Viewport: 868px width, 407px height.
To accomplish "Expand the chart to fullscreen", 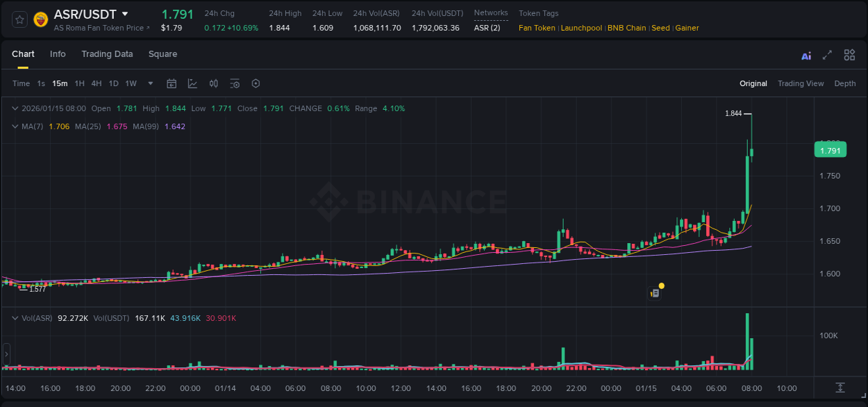I will pyautogui.click(x=826, y=54).
